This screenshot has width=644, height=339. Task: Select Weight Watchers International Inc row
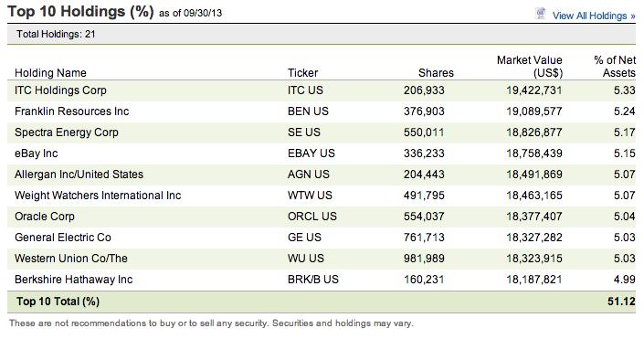click(x=322, y=196)
